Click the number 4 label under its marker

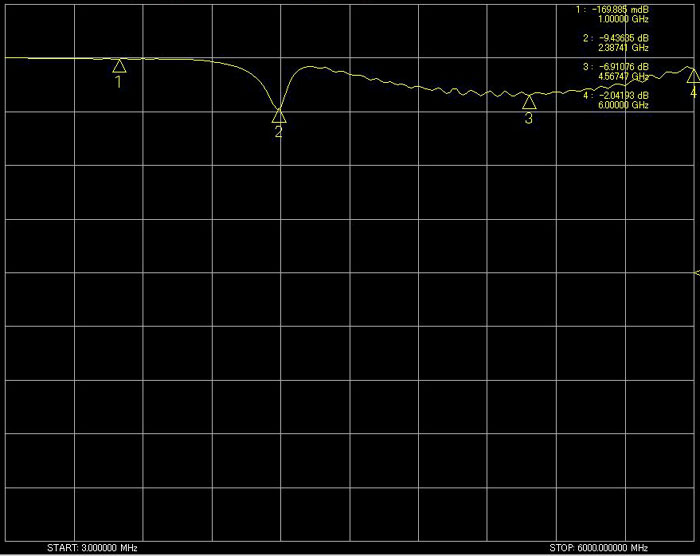coord(693,91)
